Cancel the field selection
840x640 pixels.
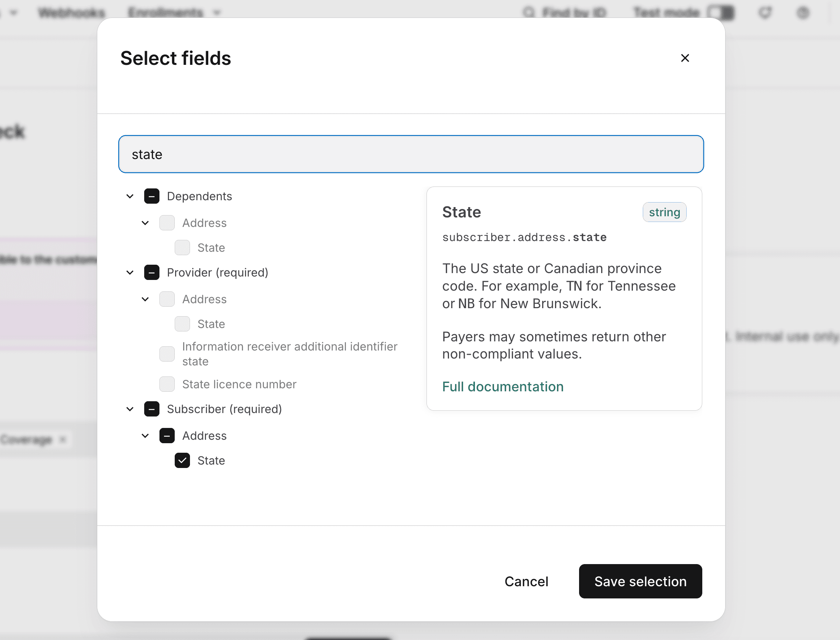[526, 581]
